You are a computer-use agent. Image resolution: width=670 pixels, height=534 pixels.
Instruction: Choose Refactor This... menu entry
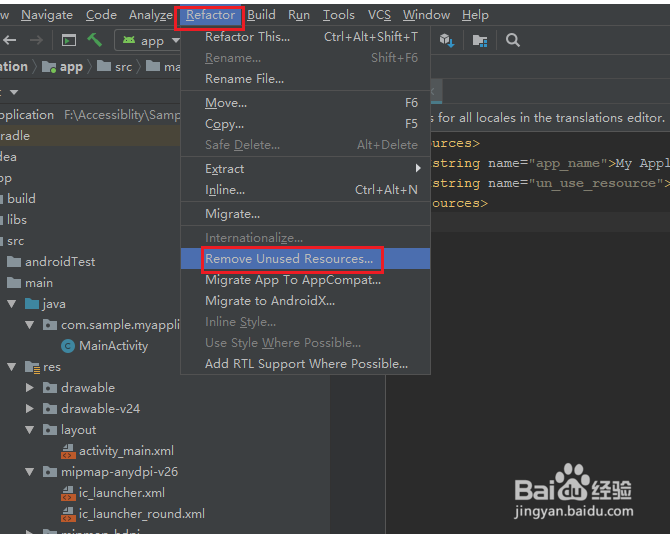(x=305, y=37)
